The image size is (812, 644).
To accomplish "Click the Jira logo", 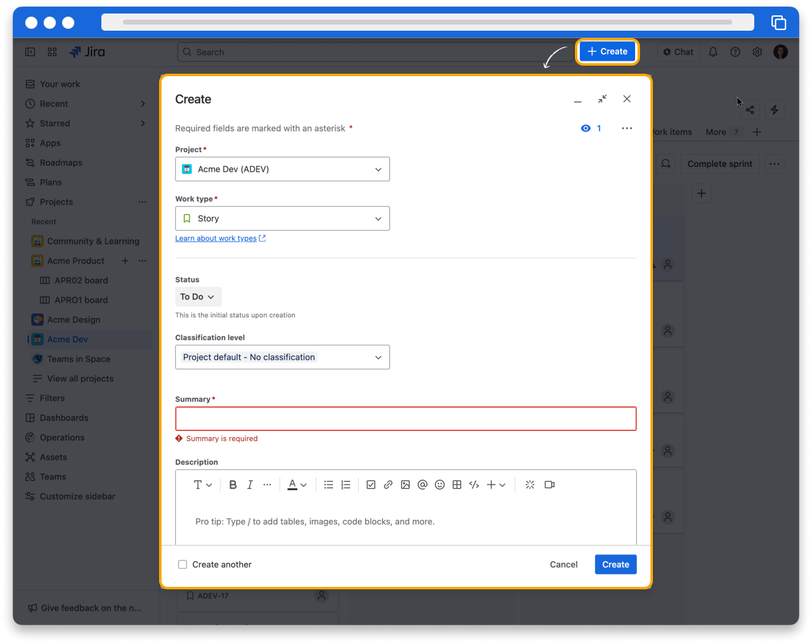I will coord(87,52).
